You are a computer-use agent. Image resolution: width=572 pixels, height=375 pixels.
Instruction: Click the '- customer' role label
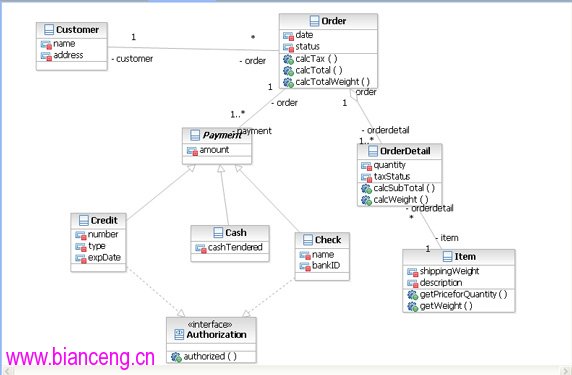tap(132, 59)
